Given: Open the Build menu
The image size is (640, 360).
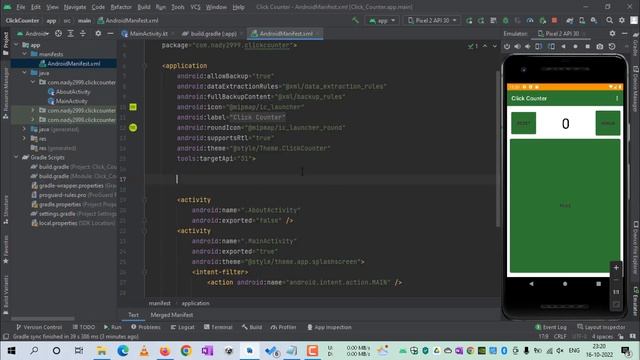Looking at the screenshot, I should coord(144,7).
